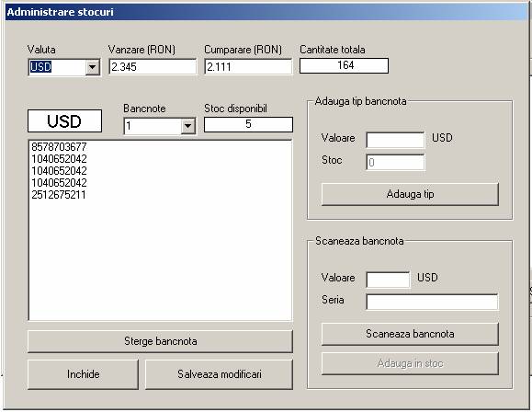The width and height of the screenshot is (532, 412).
Task: Select serial number 2512675211 in list
Action: 59,195
